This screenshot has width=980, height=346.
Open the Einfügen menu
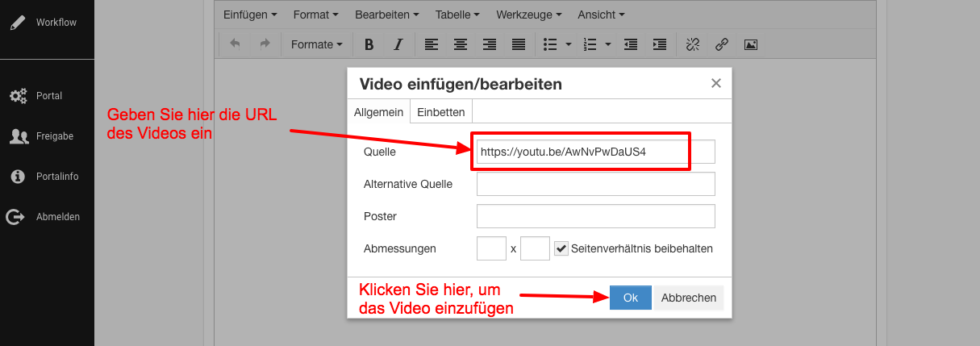[250, 15]
